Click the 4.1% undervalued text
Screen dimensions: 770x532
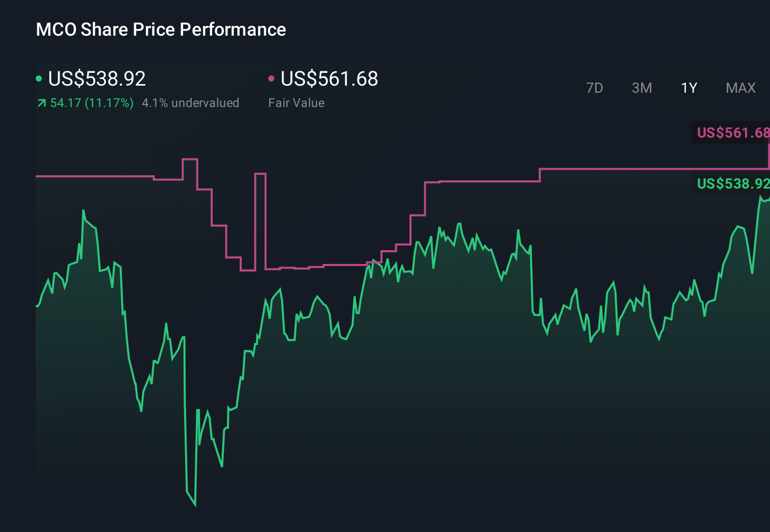click(191, 102)
